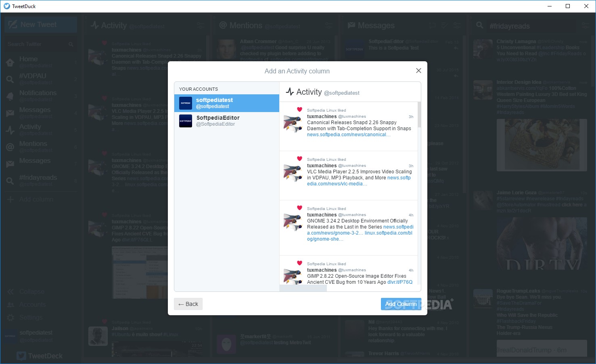Viewport: 596px width, 364px height.
Task: Click the compose message icon in Messages column header
Action: (x=444, y=25)
